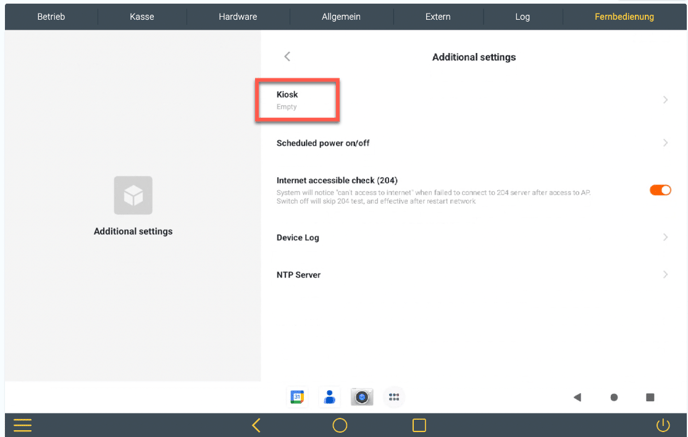The width and height of the screenshot is (688, 437).
Task: Open the yellow hamburger menu
Action: [x=22, y=425]
